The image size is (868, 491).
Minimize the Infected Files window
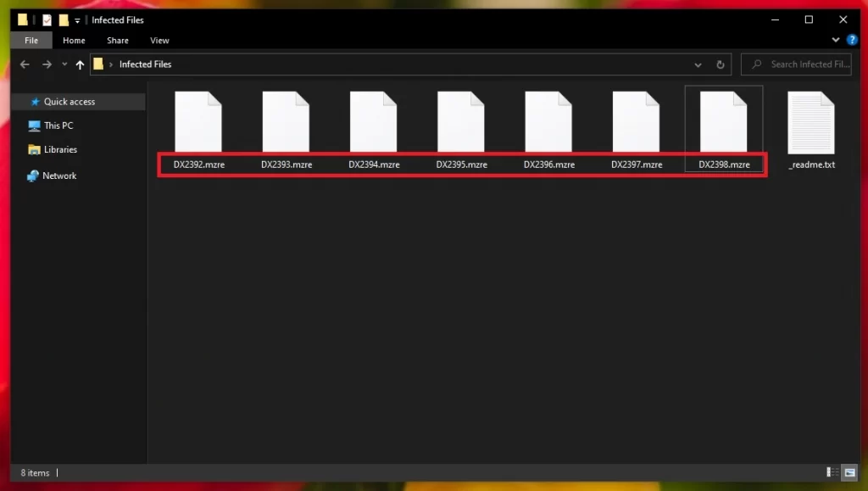click(x=775, y=20)
